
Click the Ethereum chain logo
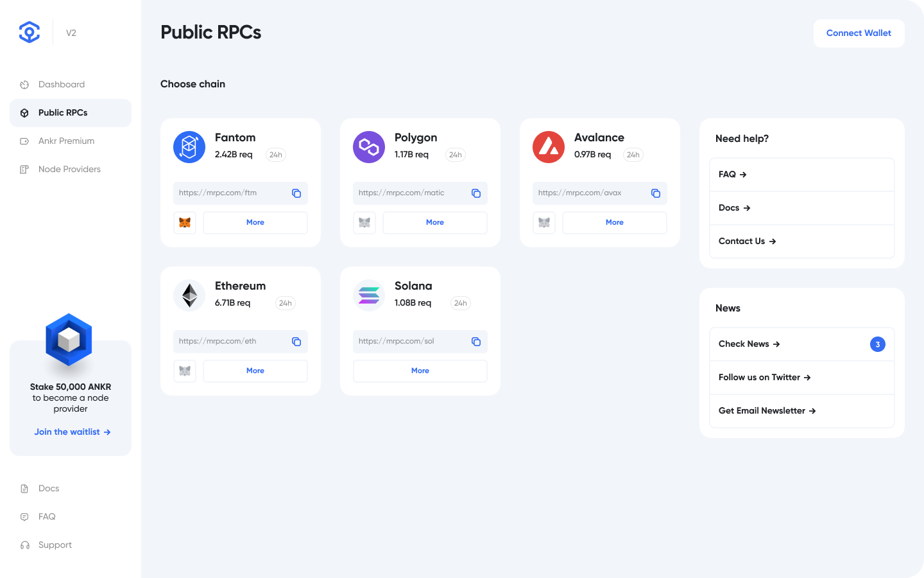click(x=189, y=295)
